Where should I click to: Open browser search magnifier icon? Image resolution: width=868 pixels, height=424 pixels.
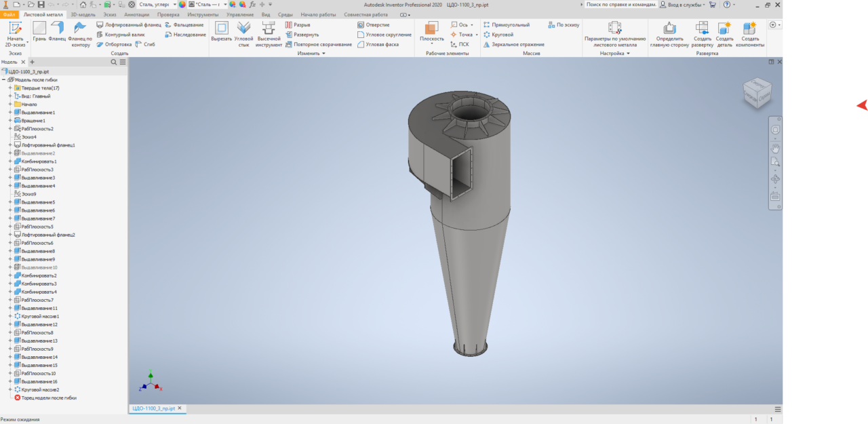(x=114, y=62)
